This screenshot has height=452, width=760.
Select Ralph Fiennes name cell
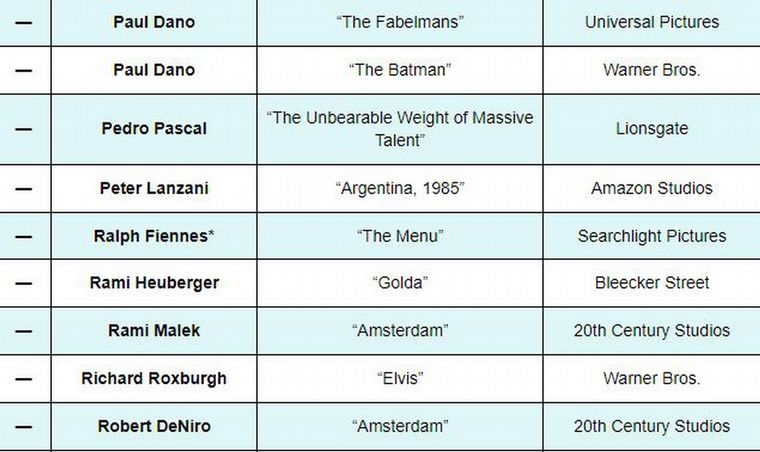pos(154,236)
